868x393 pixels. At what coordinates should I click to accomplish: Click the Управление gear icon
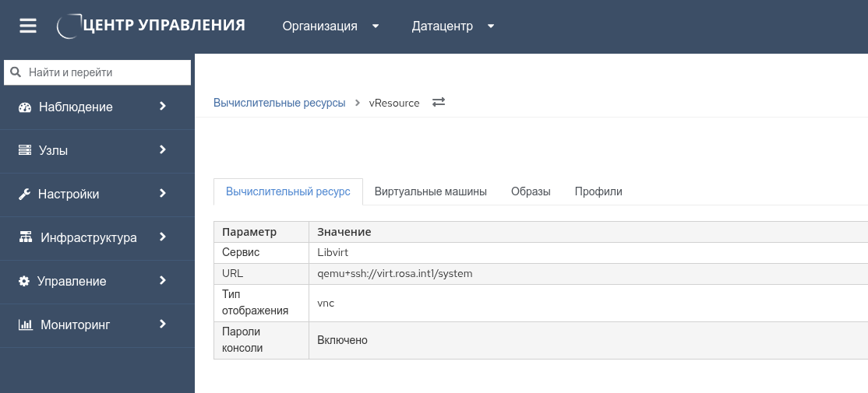[24, 281]
